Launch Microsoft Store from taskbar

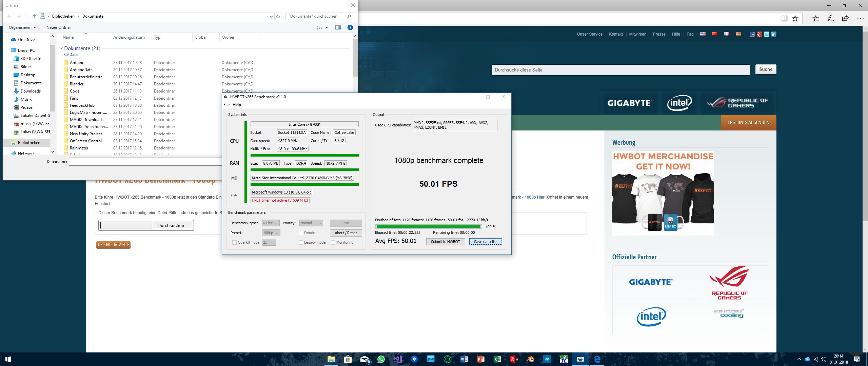[x=348, y=359]
